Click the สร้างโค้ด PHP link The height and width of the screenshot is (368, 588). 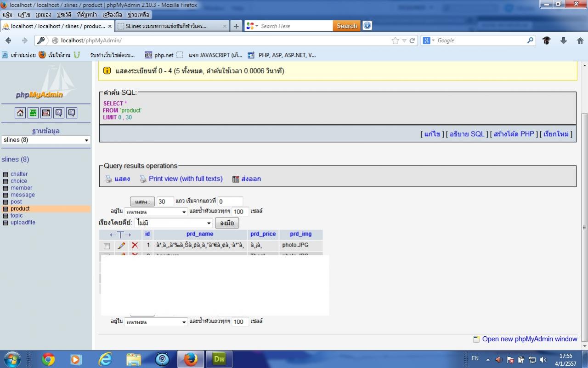pyautogui.click(x=514, y=134)
